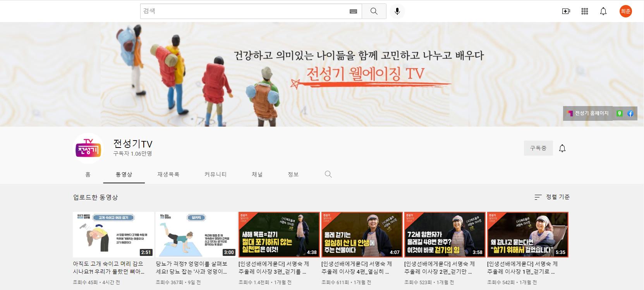This screenshot has height=290, width=644.
Task: Click the 전성기 웰에이징 TV channel banner
Action: click(x=322, y=74)
